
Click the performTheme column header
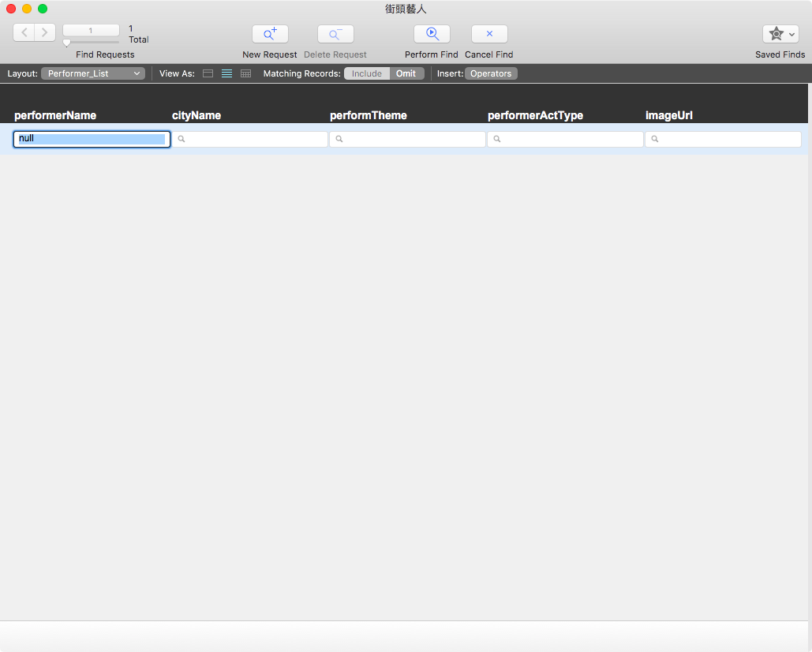(369, 115)
